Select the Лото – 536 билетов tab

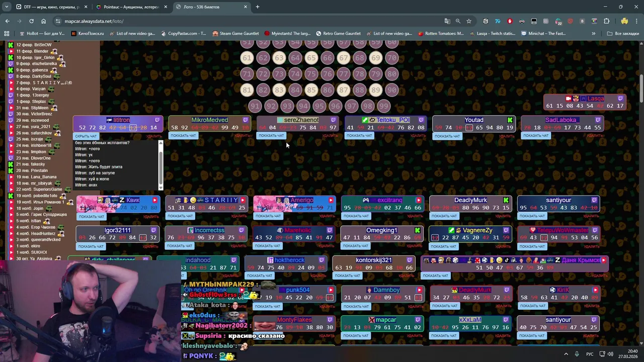[211, 7]
